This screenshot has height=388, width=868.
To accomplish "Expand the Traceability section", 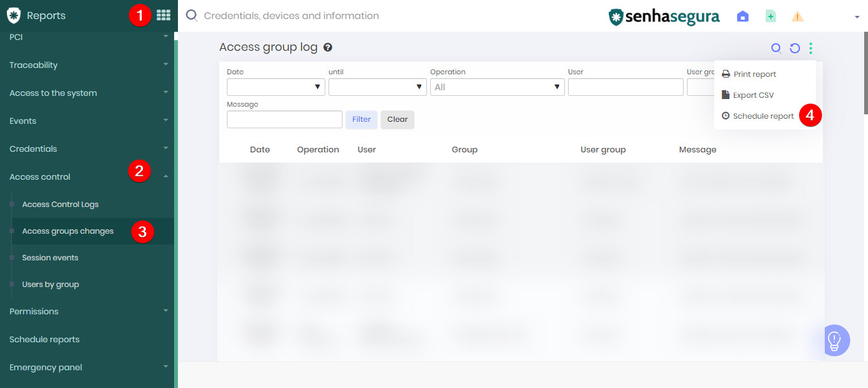I will pyautogui.click(x=87, y=65).
